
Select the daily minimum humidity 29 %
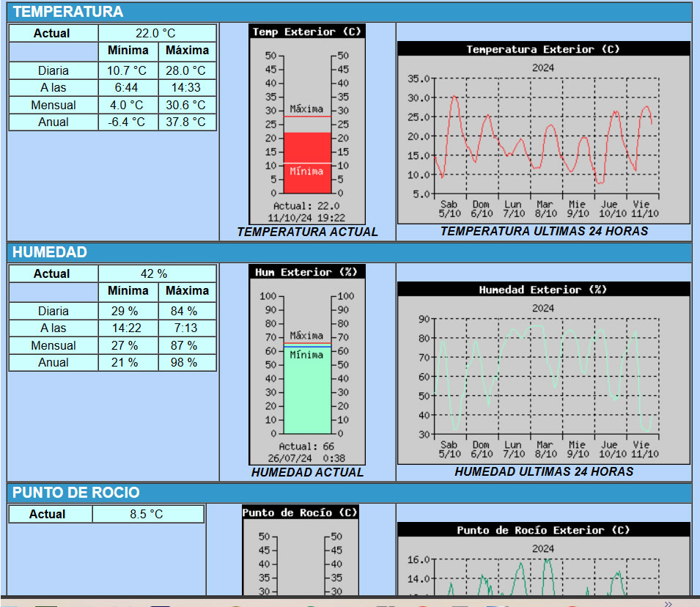point(125,311)
